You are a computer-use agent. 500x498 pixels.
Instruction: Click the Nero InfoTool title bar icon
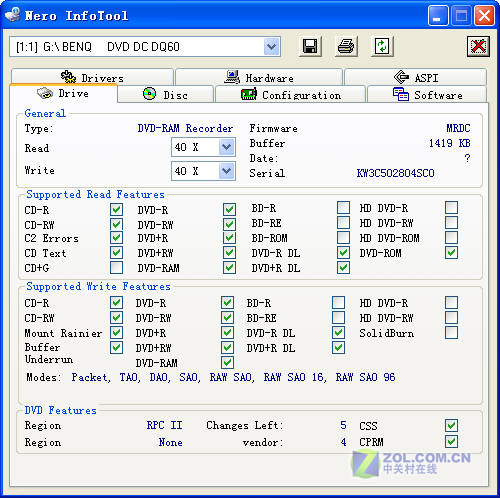click(13, 15)
